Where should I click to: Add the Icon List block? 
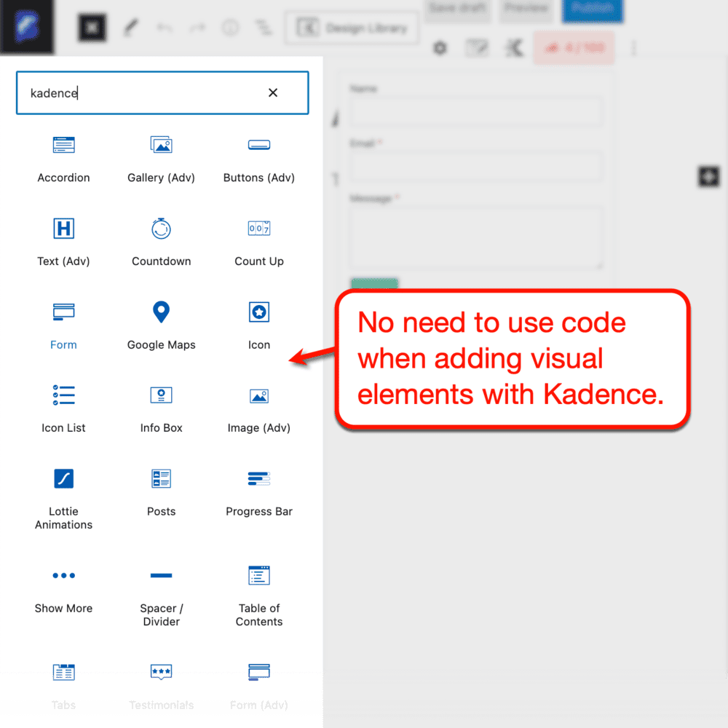[x=63, y=408]
